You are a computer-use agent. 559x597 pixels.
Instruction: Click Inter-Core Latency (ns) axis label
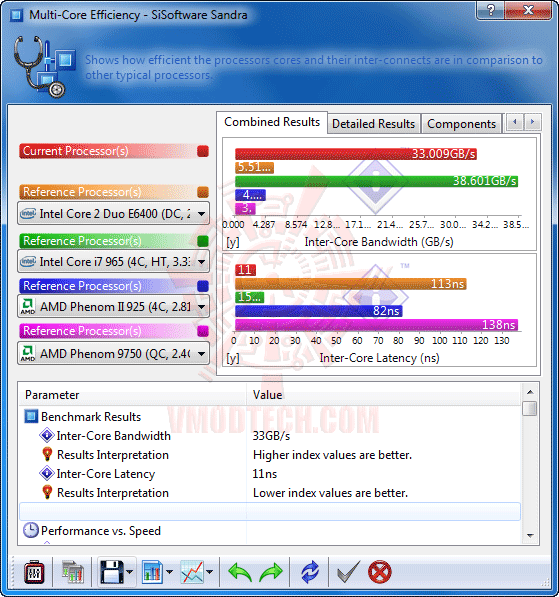(x=379, y=358)
